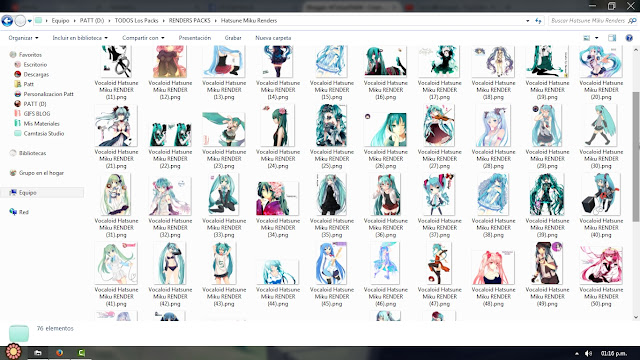Open Mis Materiales in sidebar

point(37,123)
